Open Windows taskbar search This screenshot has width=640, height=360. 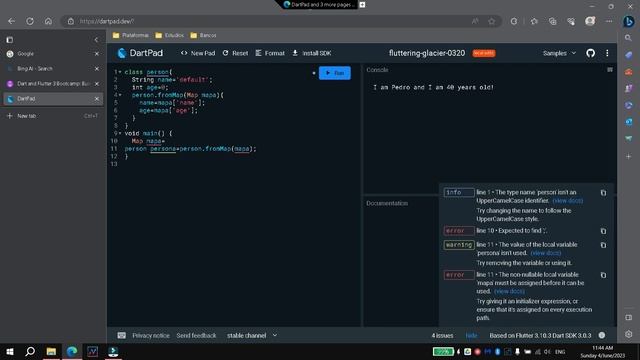30,351
